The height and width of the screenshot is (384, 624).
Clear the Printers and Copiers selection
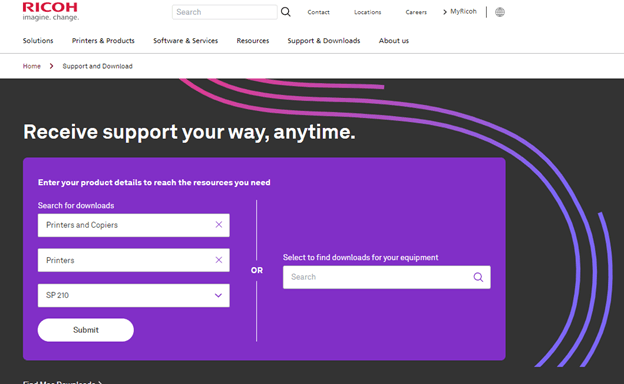218,225
